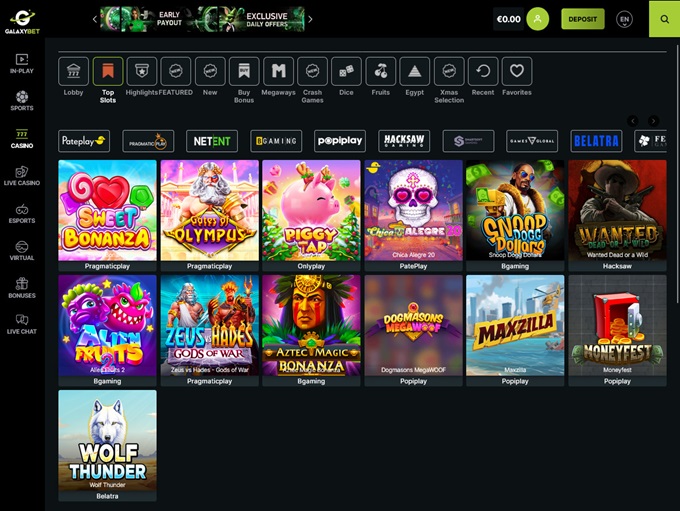Open the EN language selector

625,19
